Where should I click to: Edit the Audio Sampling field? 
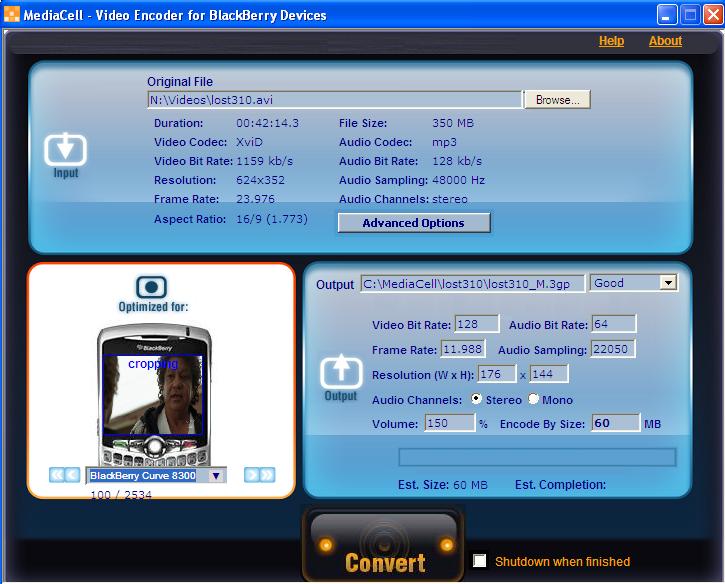[613, 349]
